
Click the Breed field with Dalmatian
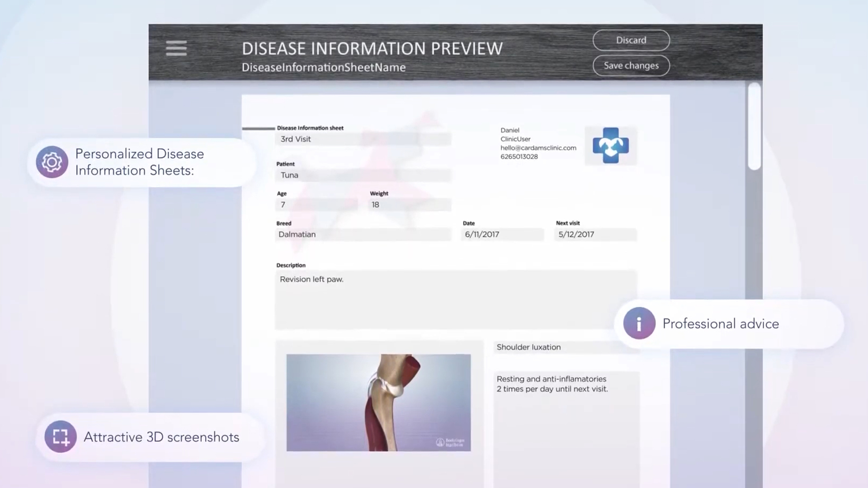click(x=363, y=235)
